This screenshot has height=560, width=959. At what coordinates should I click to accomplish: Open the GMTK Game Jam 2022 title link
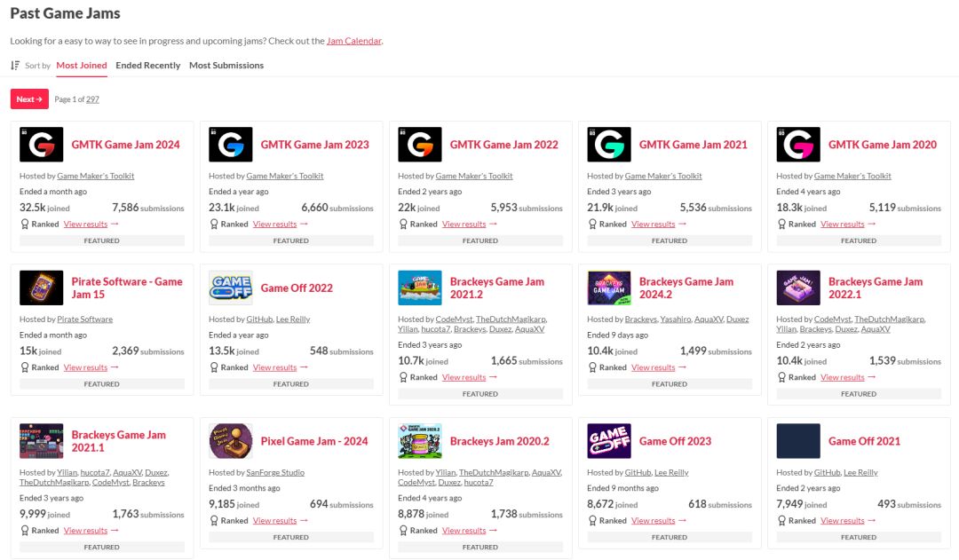pos(503,145)
